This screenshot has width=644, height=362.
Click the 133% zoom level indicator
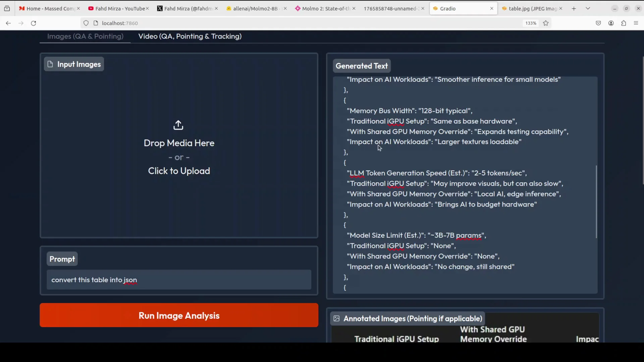coord(531,23)
